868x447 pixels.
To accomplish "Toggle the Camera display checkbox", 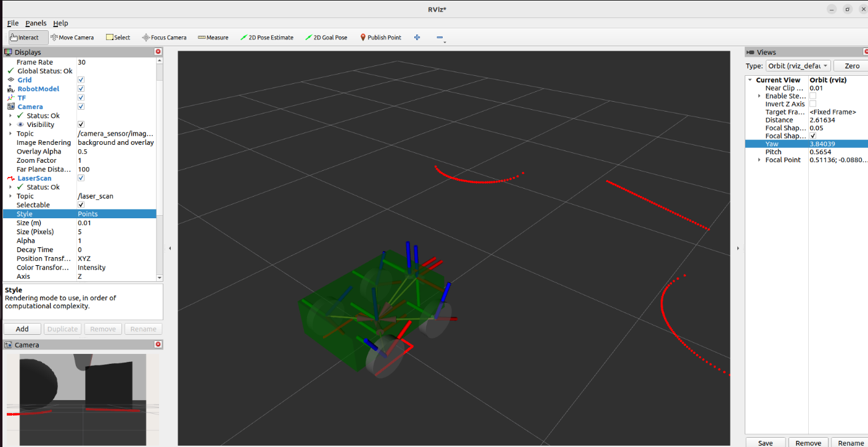I will coord(81,107).
